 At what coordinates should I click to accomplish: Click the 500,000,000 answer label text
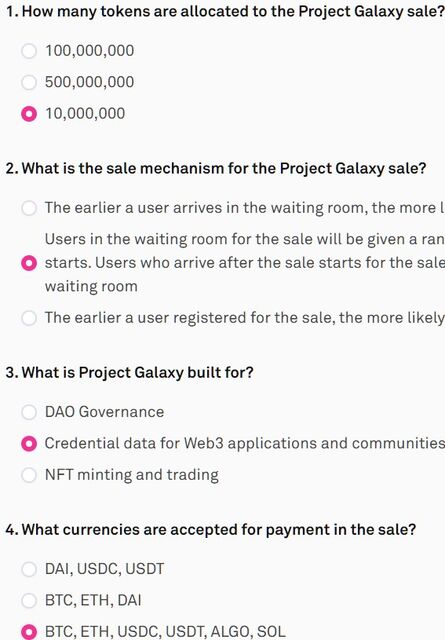point(89,82)
